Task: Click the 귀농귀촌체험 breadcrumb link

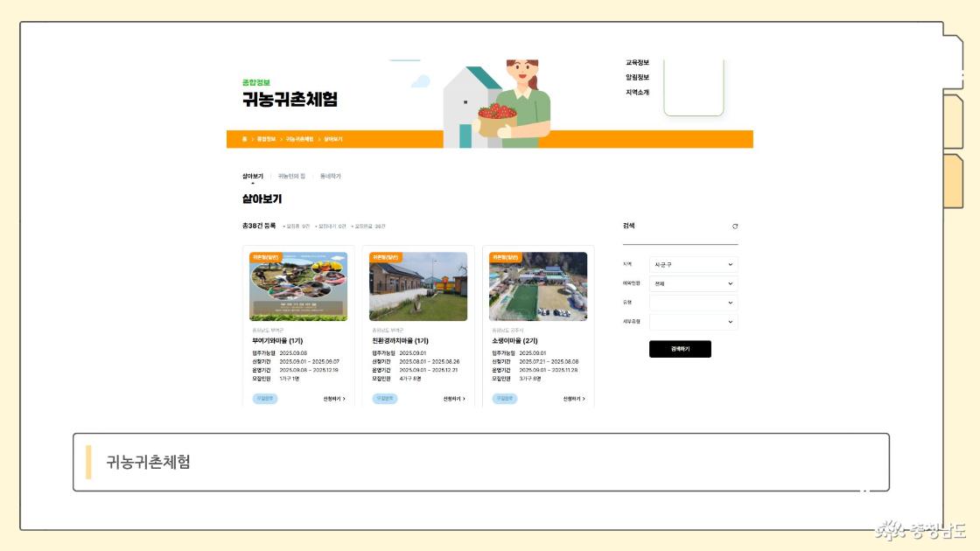Action: point(299,139)
